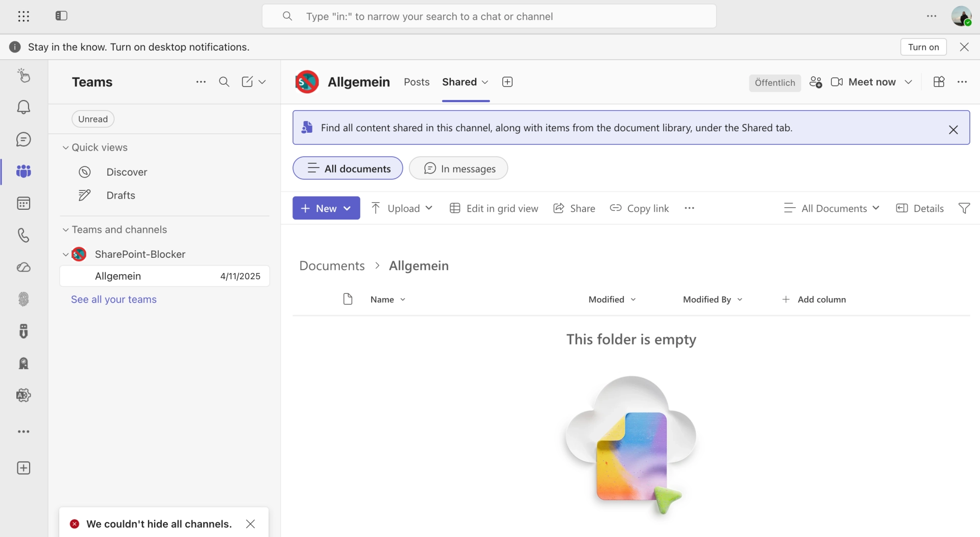
Task: Click the add people to team icon
Action: pyautogui.click(x=816, y=82)
